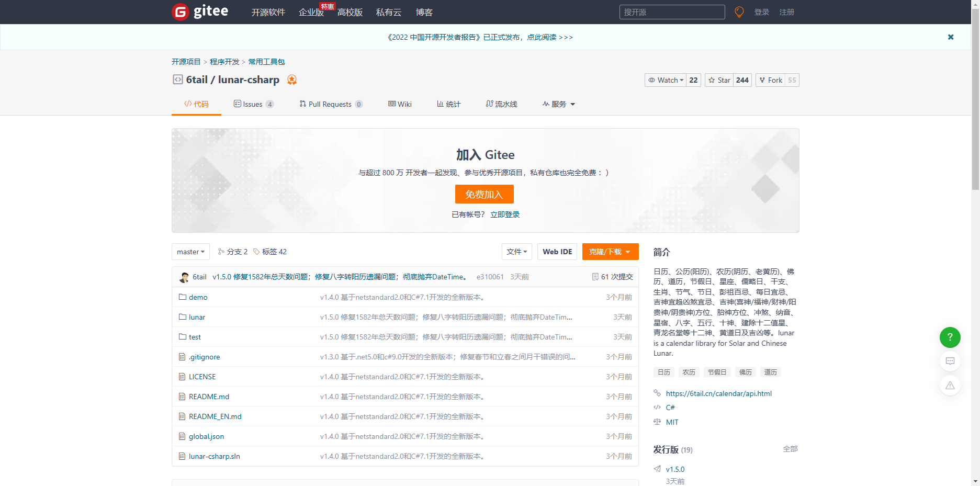Open the Wiki tab

point(400,104)
